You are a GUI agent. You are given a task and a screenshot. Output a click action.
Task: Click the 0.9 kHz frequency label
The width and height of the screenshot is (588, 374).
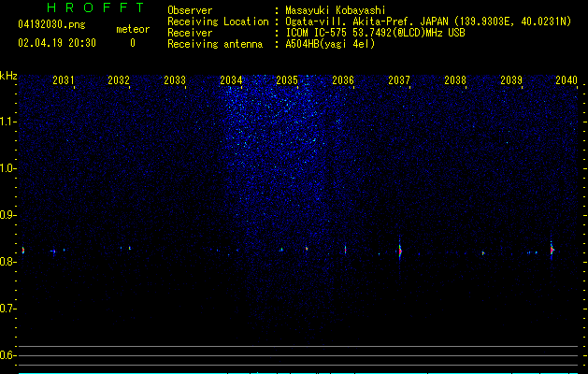pos(7,215)
